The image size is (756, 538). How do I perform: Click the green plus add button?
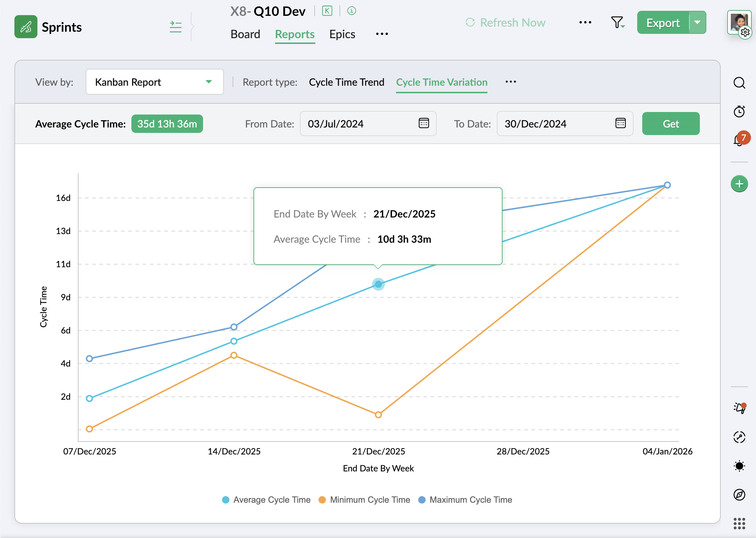point(739,184)
